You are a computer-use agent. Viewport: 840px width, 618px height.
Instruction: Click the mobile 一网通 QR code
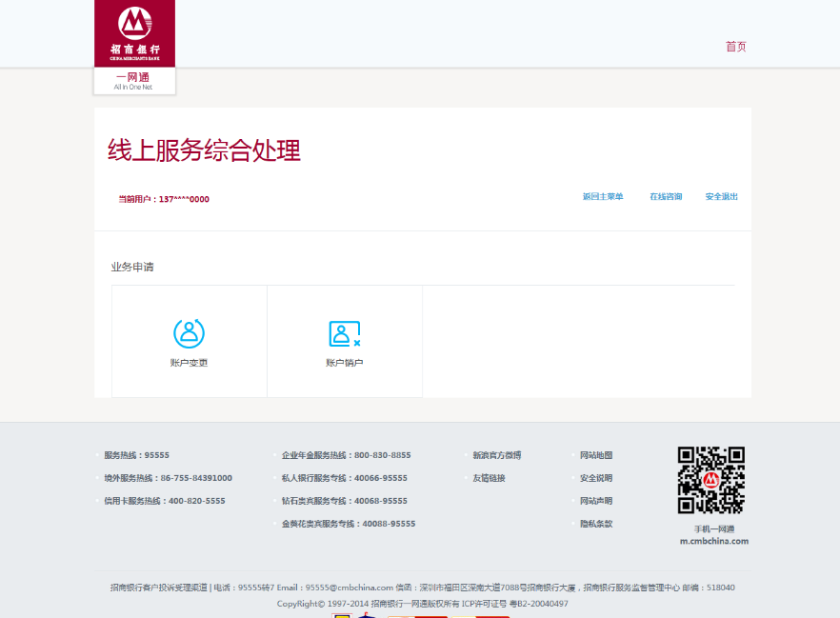click(710, 481)
